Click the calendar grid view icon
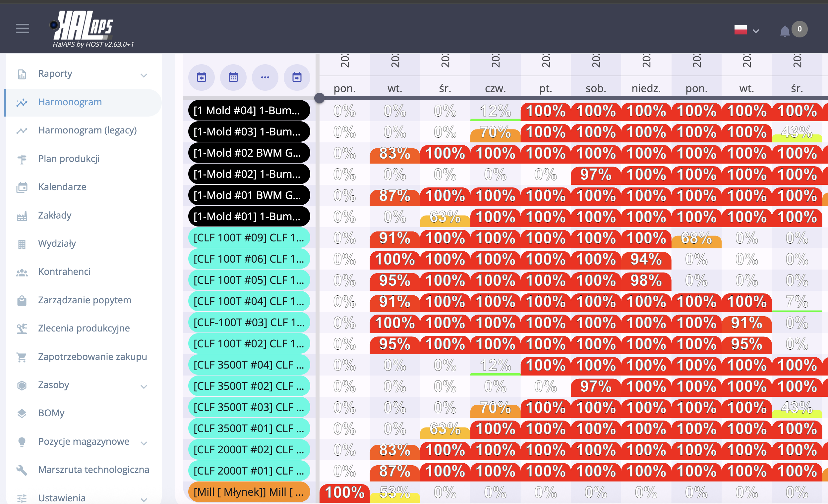The image size is (828, 504). coord(233,77)
